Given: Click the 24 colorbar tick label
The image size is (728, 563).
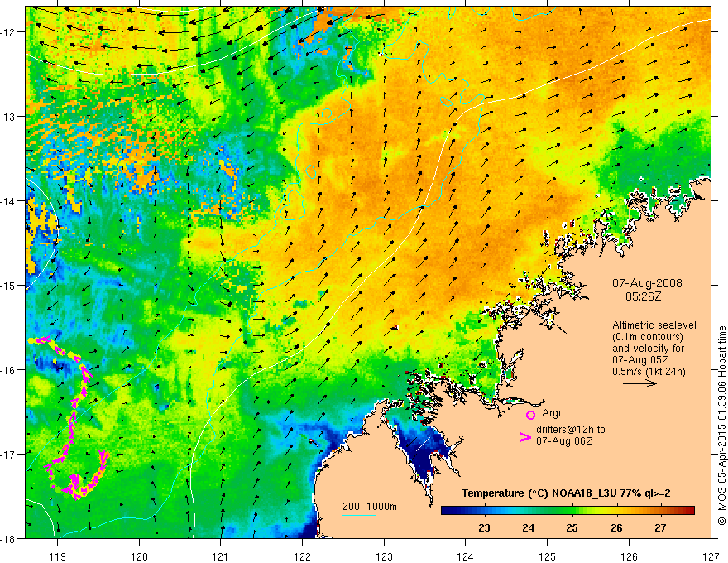Looking at the screenshot, I should pyautogui.click(x=528, y=527).
